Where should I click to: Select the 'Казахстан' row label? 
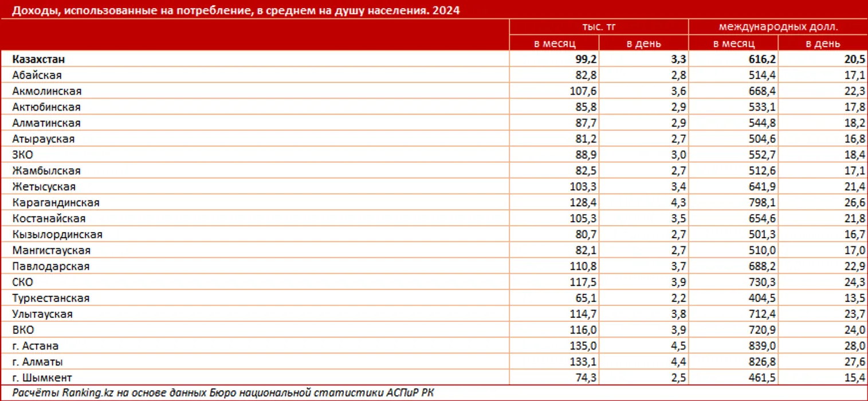coord(38,59)
